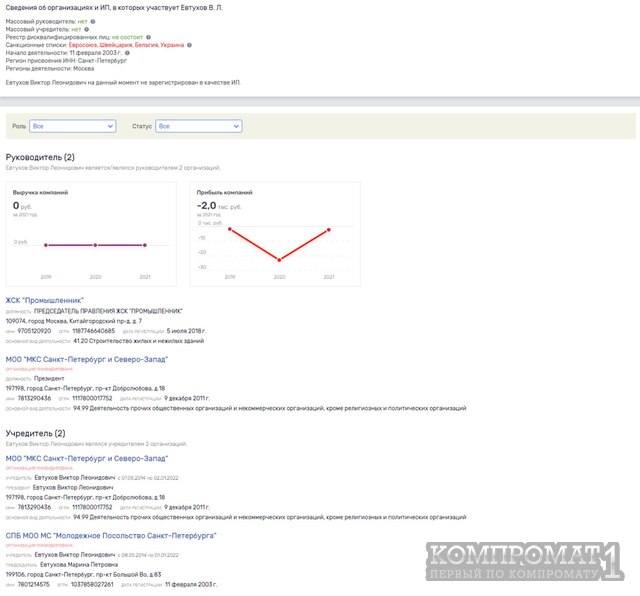Click help icon beside Реестр дисквалифицированных лиц
Screen dimensions: 640x596
tap(149, 37)
